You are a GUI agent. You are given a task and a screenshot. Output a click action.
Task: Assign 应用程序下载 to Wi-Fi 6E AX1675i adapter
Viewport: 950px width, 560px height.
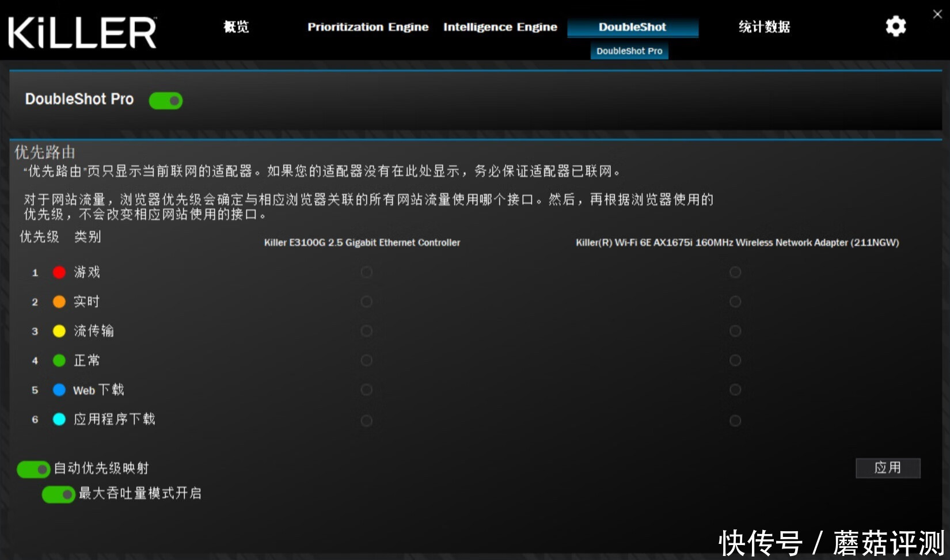point(735,421)
